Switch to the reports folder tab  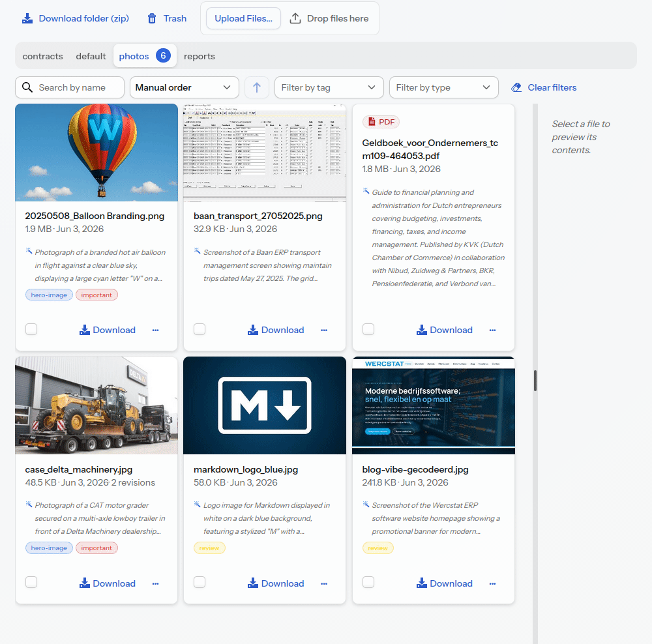click(199, 56)
